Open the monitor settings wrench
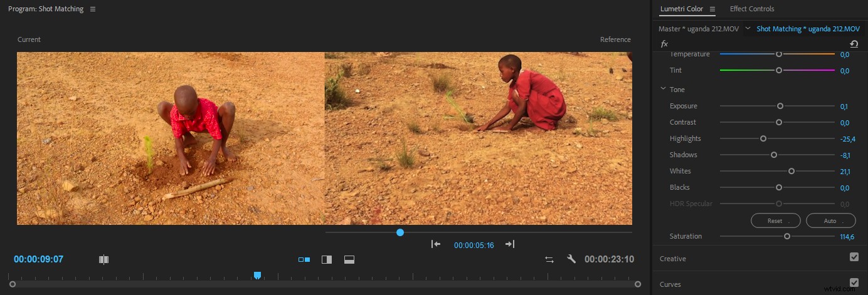 [x=571, y=259]
